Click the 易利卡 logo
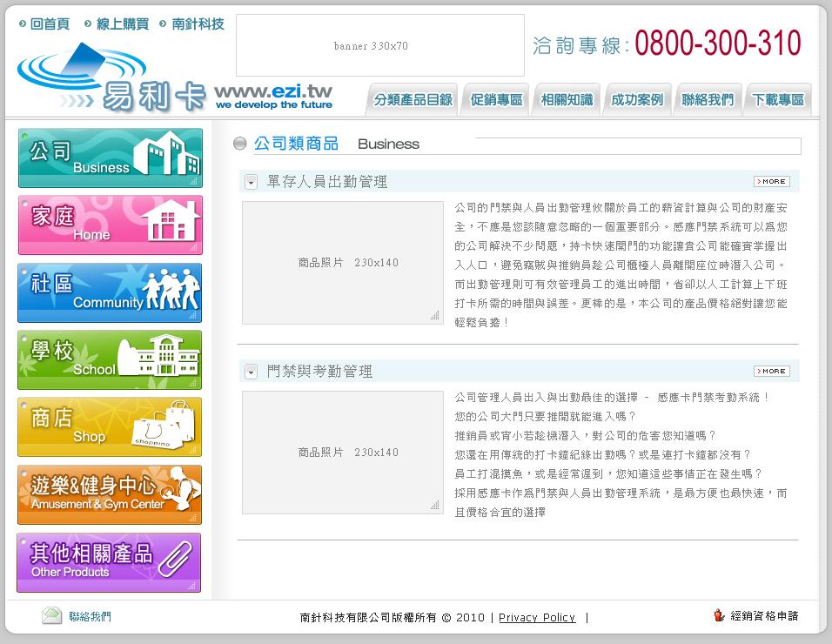 111,79
